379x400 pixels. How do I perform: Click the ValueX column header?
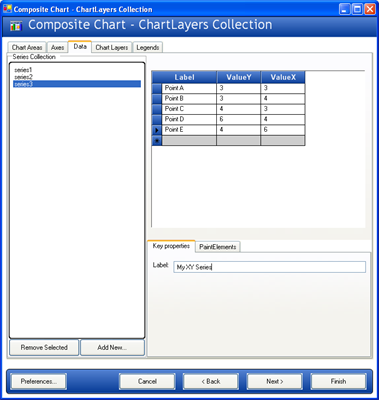283,77
